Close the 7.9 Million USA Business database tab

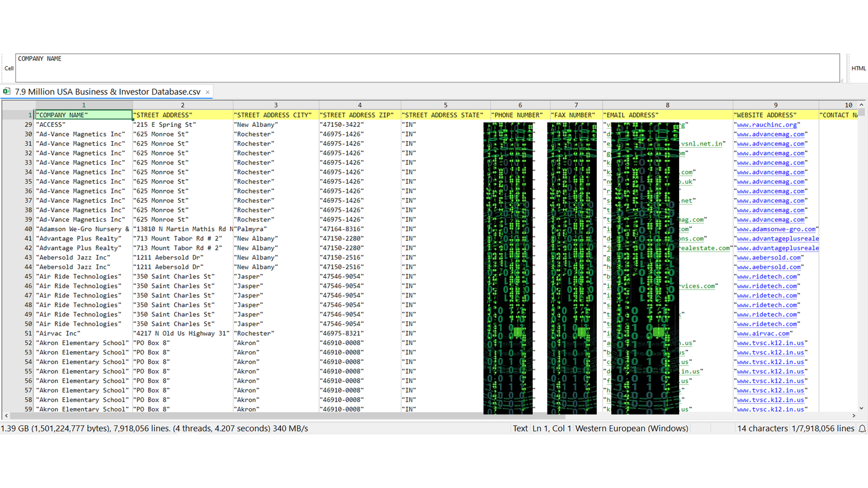[x=207, y=92]
